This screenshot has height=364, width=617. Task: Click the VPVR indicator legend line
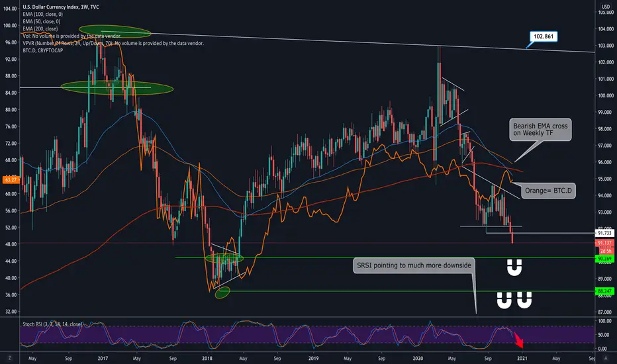pos(113,43)
